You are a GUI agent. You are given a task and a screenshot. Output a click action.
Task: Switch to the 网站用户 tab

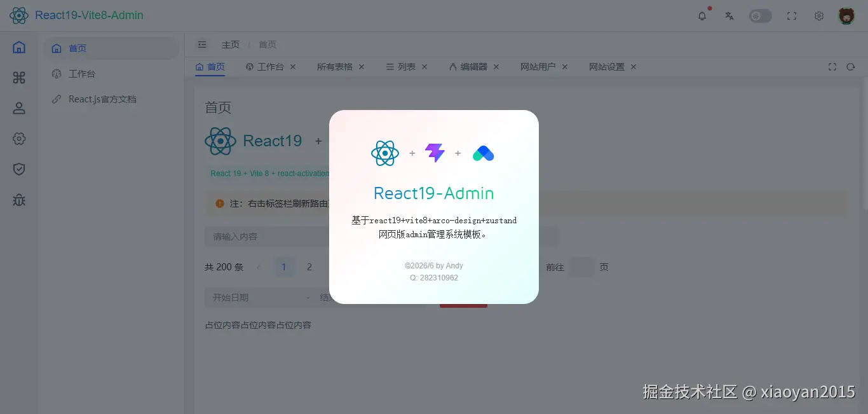[x=538, y=67]
